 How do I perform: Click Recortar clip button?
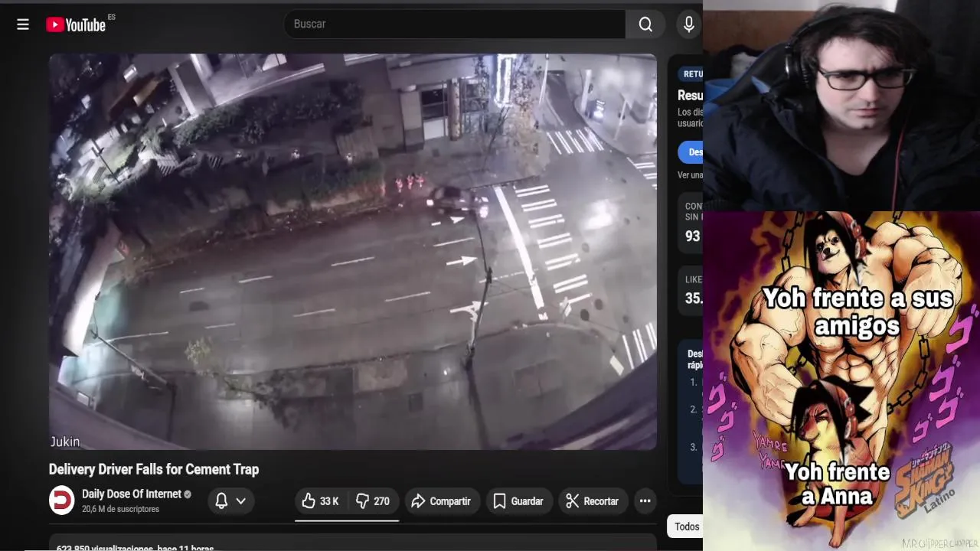pyautogui.click(x=593, y=501)
